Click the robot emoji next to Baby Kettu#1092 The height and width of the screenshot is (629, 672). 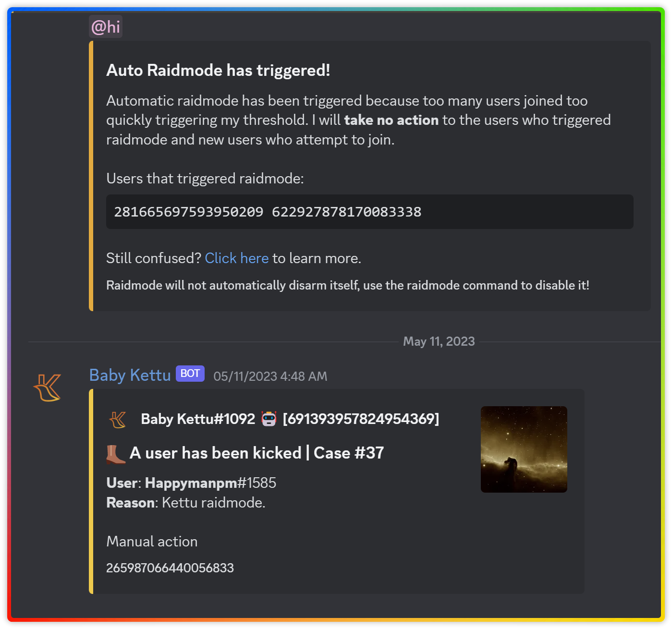(269, 418)
